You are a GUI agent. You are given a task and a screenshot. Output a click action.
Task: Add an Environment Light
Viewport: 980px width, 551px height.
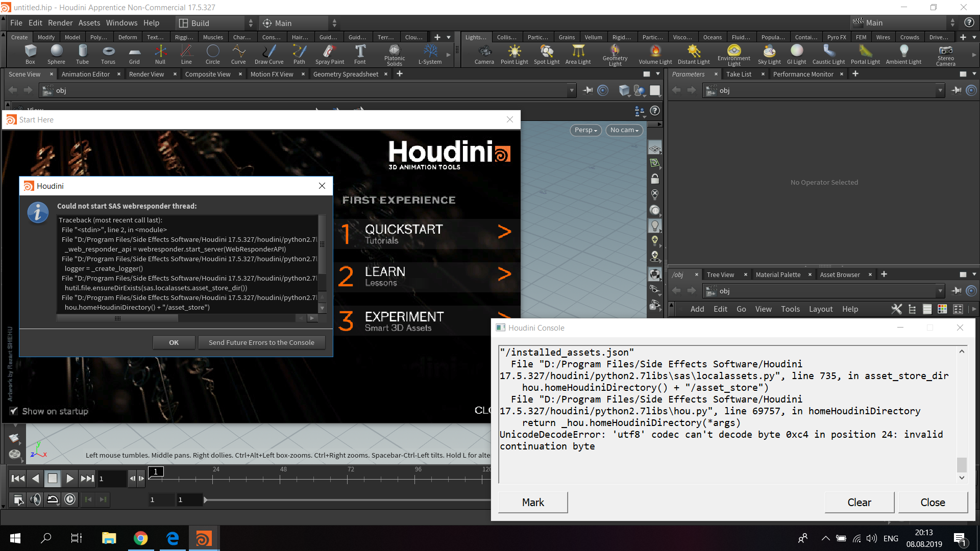point(734,55)
